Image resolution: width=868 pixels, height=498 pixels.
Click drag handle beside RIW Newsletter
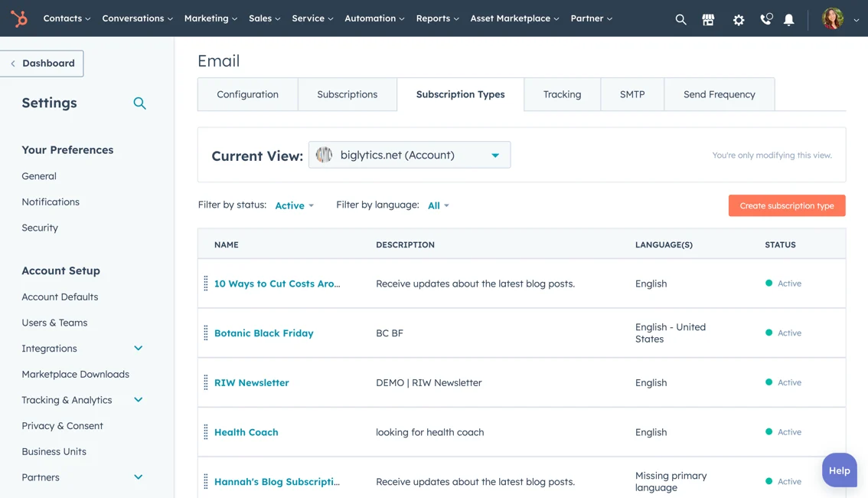pos(206,383)
